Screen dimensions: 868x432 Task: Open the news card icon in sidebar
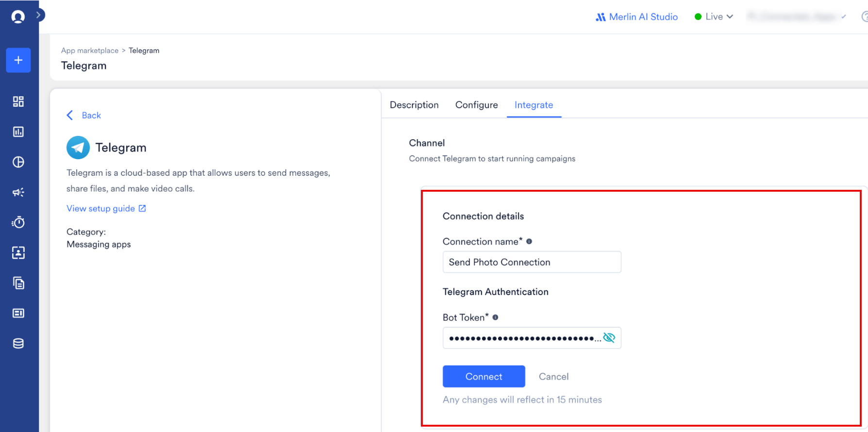pos(18,313)
